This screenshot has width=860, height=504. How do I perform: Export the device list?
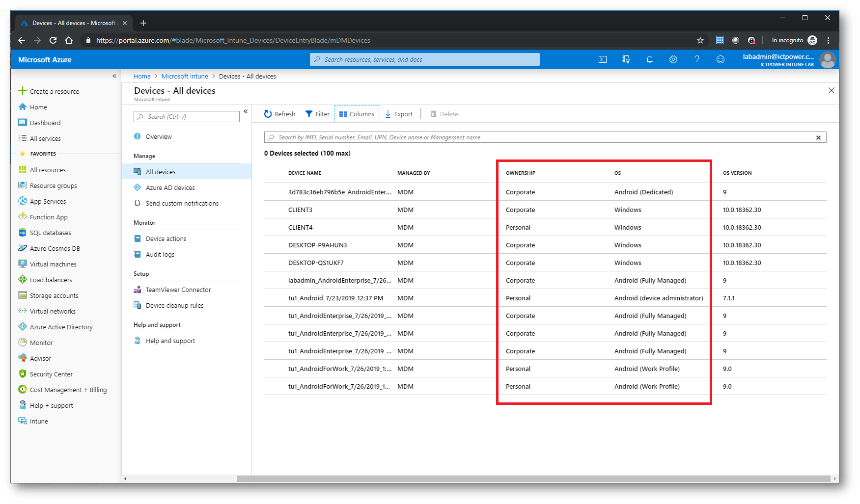(x=399, y=114)
